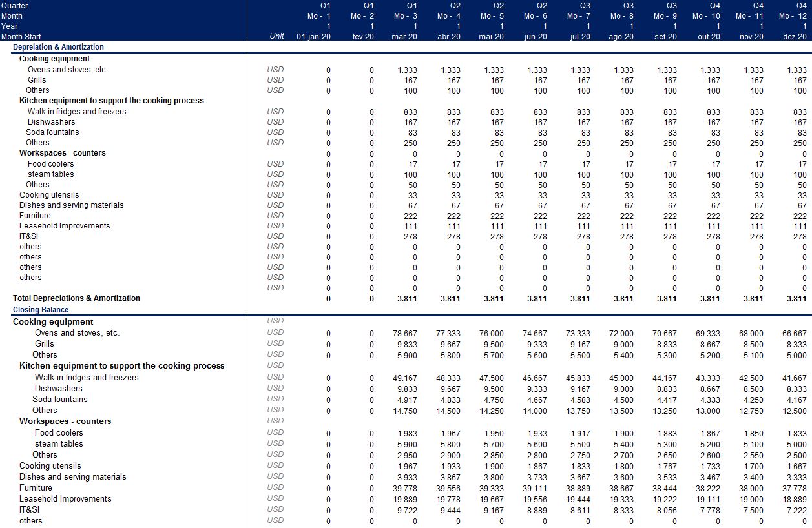Click 'Leasehold Improvements' label in the depreciation section
Viewport: 812px width, 528px height.
point(65,226)
